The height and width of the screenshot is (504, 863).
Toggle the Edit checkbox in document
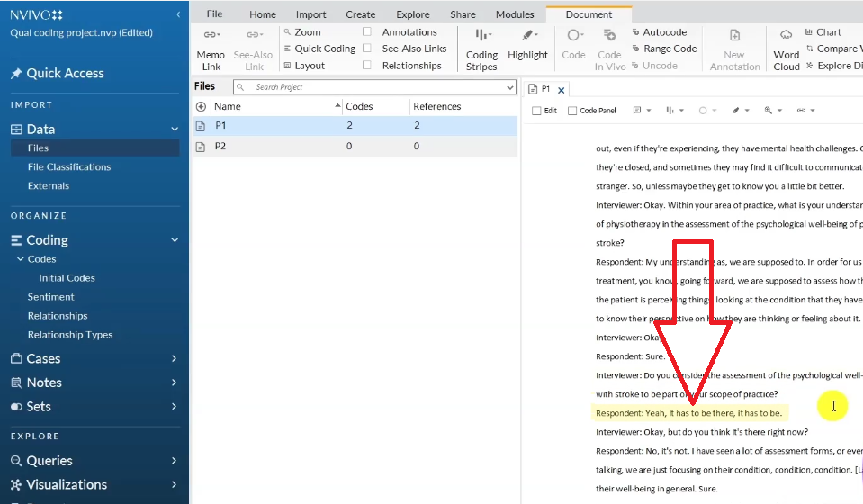(536, 111)
